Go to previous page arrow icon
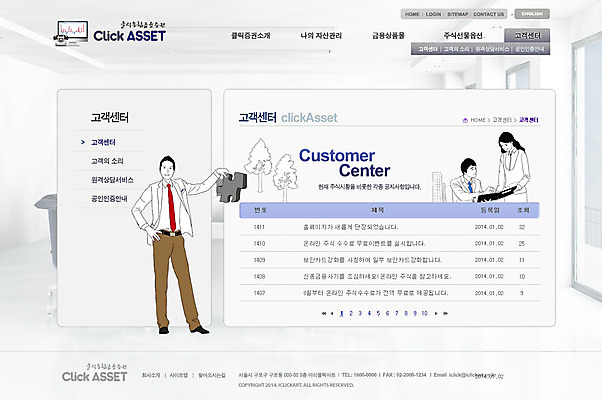 (x=332, y=314)
